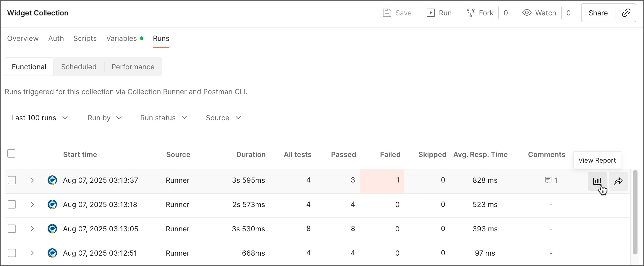Click the Share button

coord(598,13)
